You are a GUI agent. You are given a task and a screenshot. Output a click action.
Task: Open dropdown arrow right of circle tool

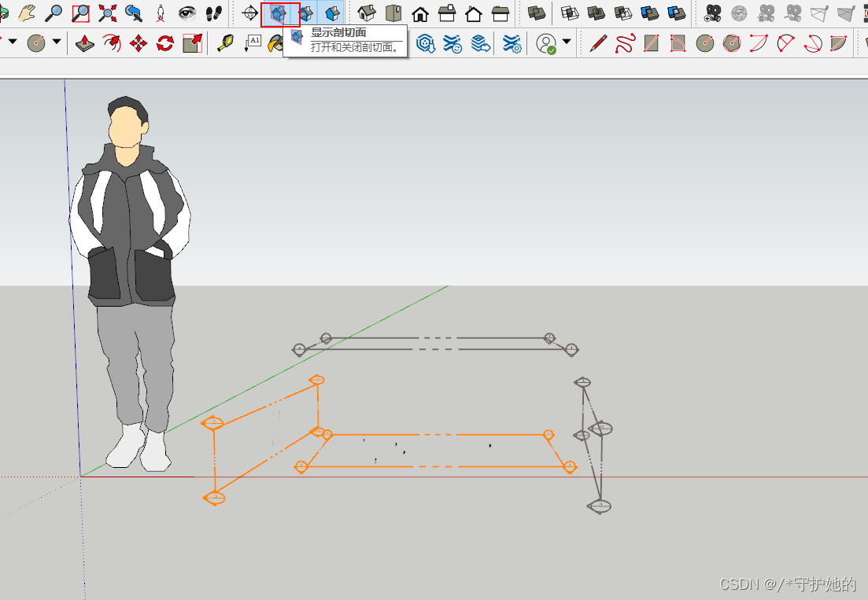point(57,42)
